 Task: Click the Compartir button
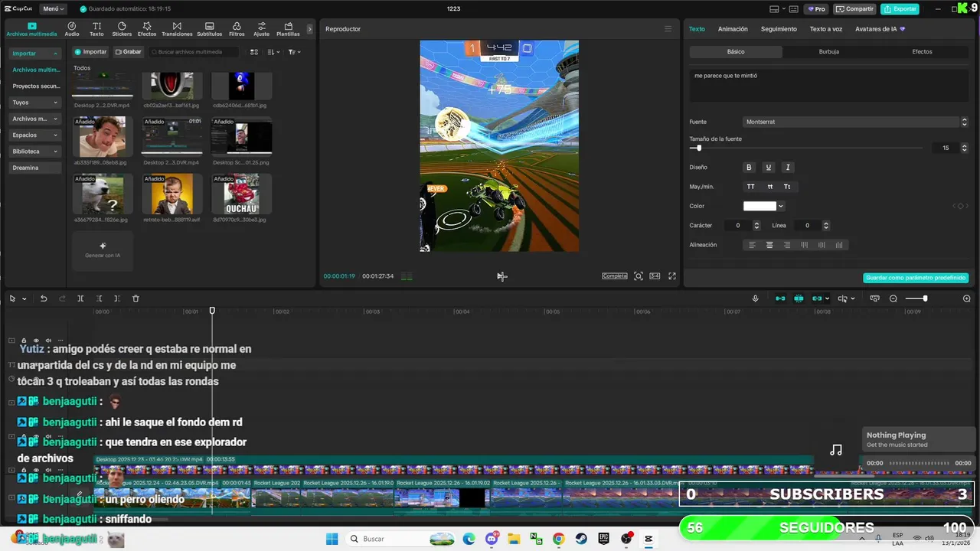(x=854, y=9)
